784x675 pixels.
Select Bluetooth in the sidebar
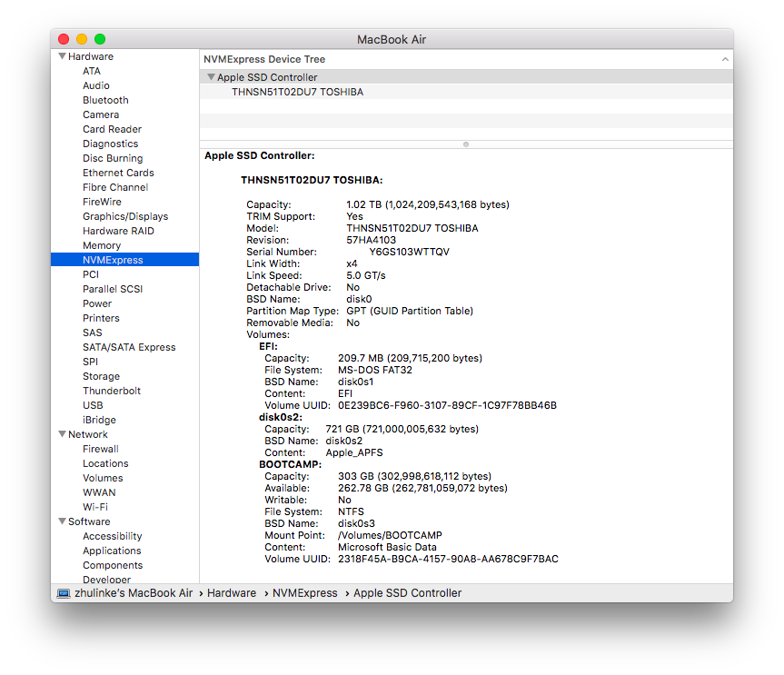105,100
